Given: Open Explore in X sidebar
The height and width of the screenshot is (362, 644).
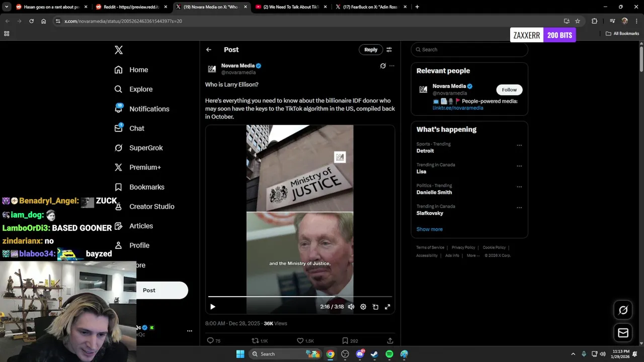Looking at the screenshot, I should click(133, 89).
